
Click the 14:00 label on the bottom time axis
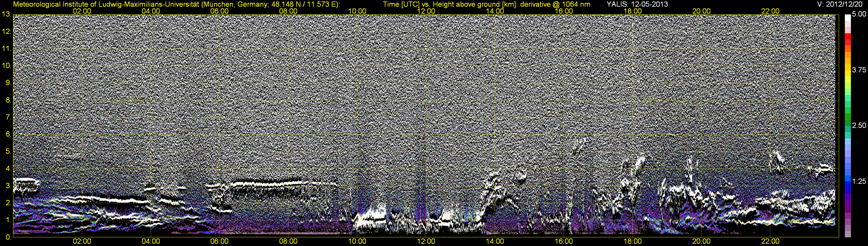[x=495, y=242]
